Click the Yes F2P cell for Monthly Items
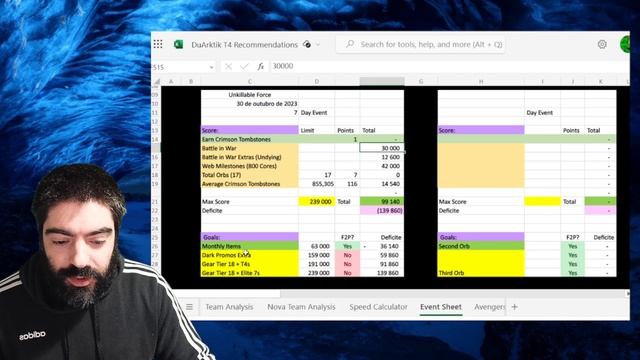The height and width of the screenshot is (360, 640). tap(347, 246)
